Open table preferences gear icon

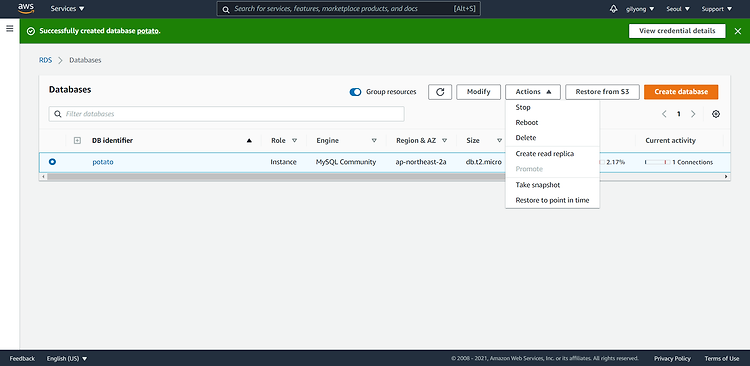click(716, 114)
